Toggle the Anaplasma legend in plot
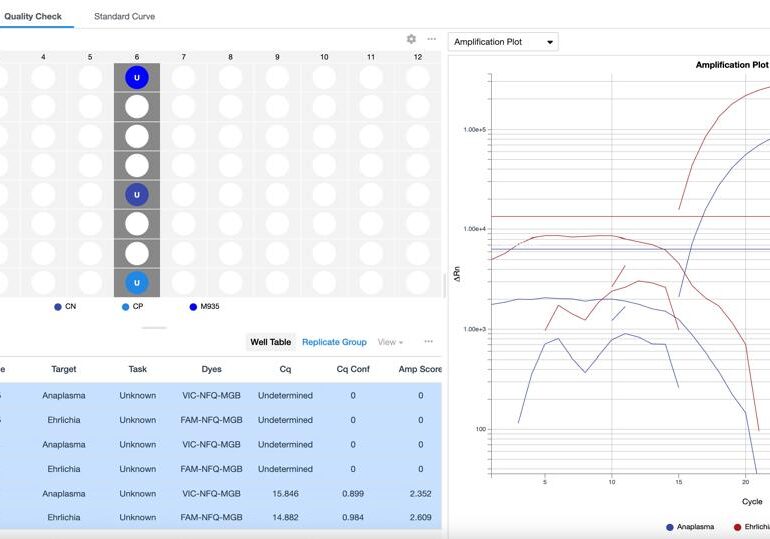Screen dimensions: 770x539 [690, 527]
